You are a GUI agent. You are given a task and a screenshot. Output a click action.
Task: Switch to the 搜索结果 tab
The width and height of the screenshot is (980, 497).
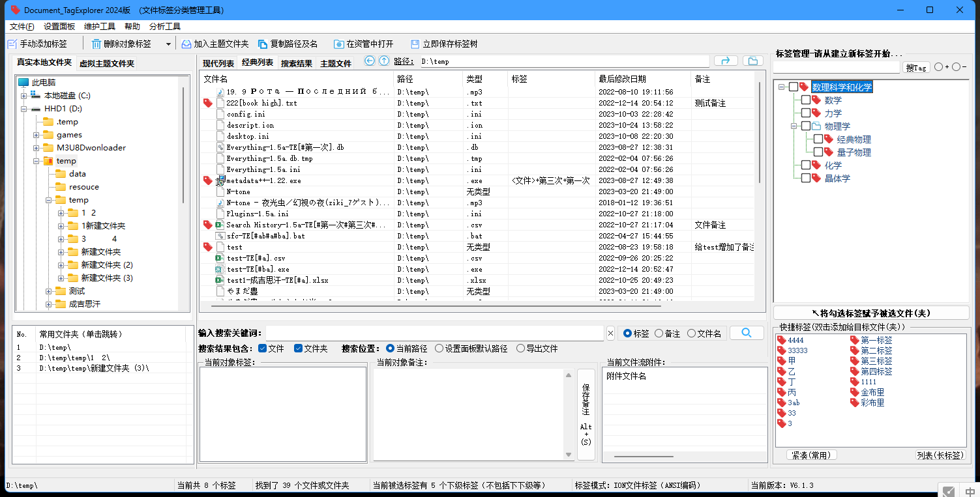pyautogui.click(x=297, y=63)
